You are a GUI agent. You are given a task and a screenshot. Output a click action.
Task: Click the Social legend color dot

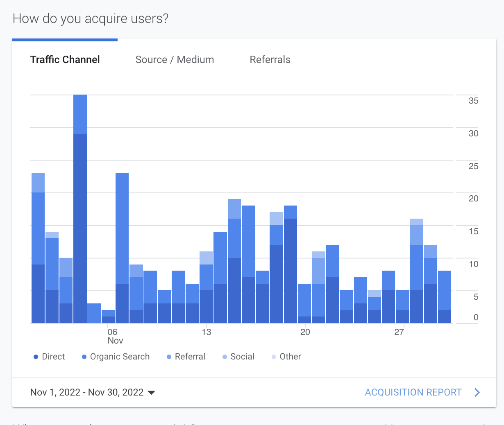click(225, 357)
